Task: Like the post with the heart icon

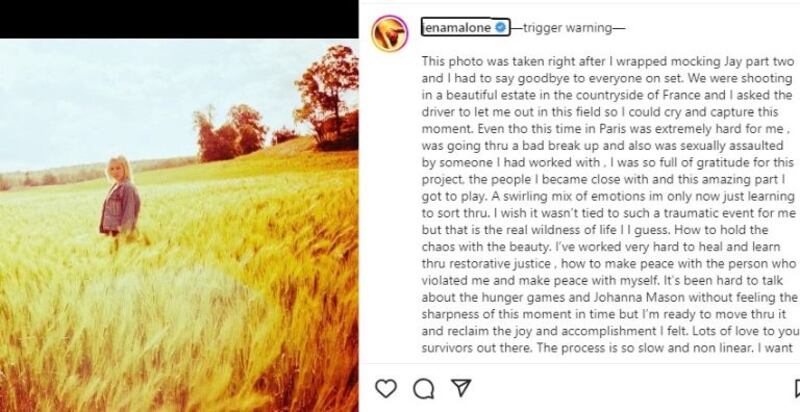Action: [x=385, y=388]
